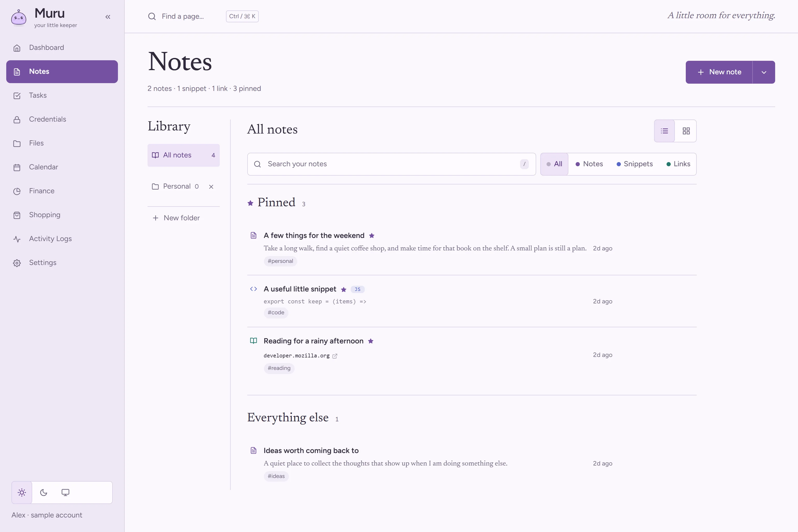Click the book icon beside Reading for a rainy afternoon
The height and width of the screenshot is (532, 798).
[254, 341]
